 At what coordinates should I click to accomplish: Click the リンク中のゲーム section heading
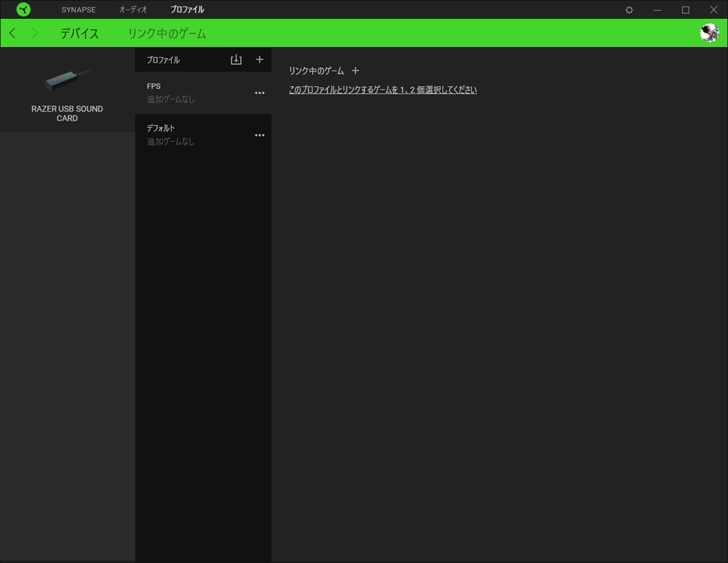click(316, 71)
